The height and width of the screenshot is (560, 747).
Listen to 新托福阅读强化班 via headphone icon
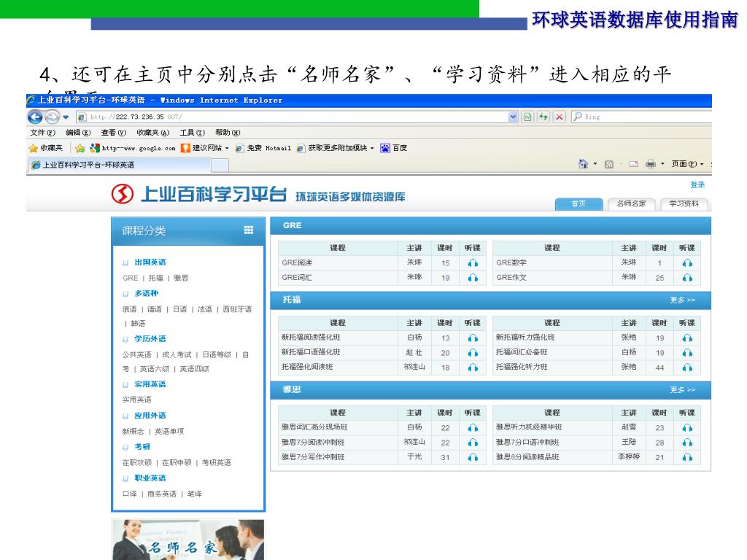pyautogui.click(x=473, y=338)
